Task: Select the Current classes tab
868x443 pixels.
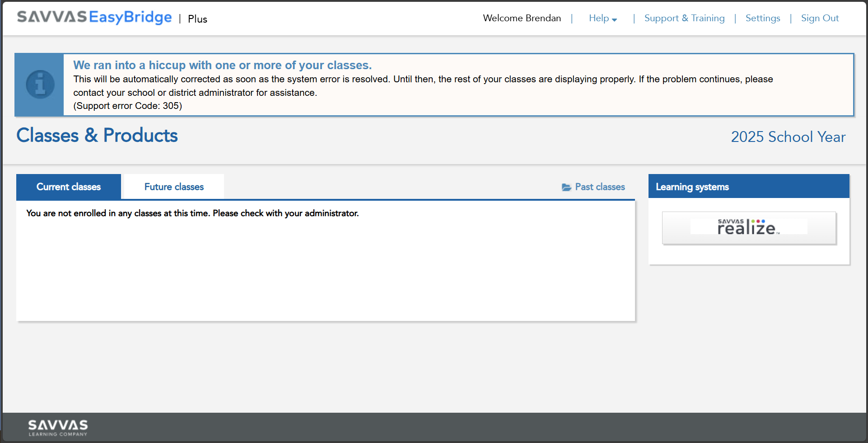Action: point(68,186)
